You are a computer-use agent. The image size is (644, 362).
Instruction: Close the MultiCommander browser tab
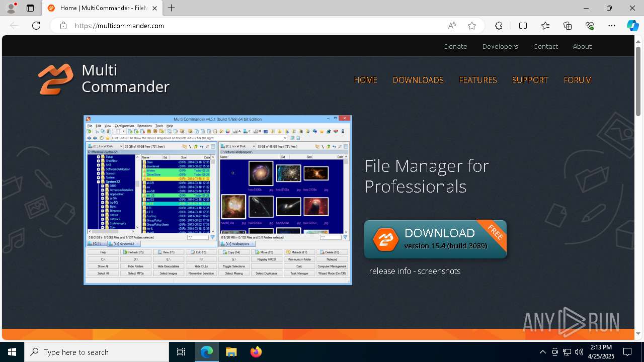(155, 8)
